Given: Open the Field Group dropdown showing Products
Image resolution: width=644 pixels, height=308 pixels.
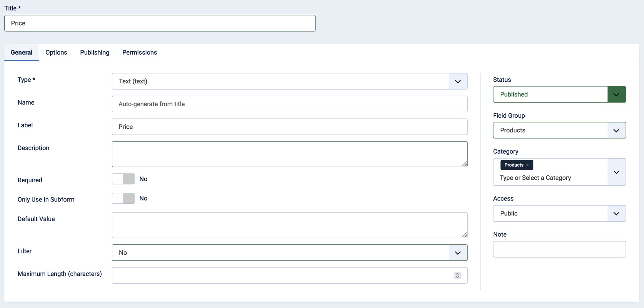Looking at the screenshot, I should (559, 130).
